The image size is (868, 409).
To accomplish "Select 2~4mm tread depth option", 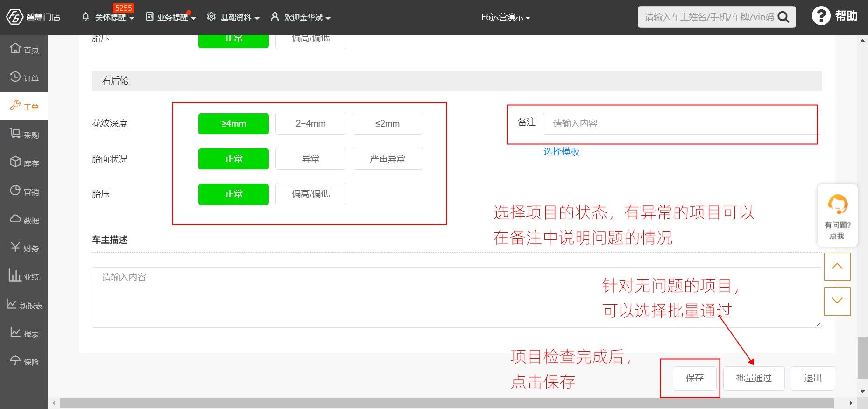I will pyautogui.click(x=311, y=124).
